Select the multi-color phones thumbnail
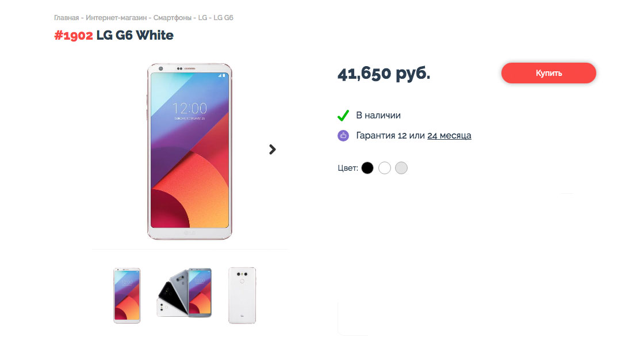This screenshot has height=345, width=644. tap(185, 293)
